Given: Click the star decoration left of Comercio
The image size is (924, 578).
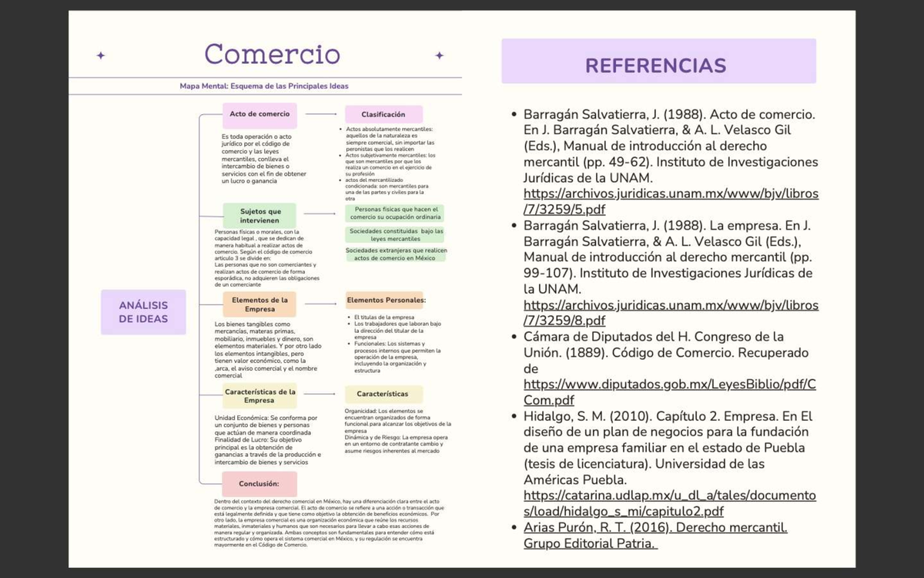Looking at the screenshot, I should (101, 55).
